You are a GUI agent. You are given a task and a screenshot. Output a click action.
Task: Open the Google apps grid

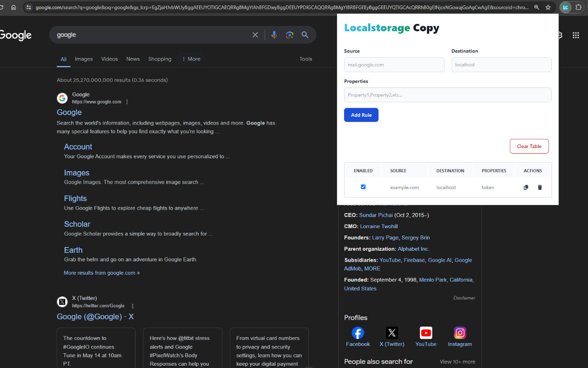pos(576,35)
